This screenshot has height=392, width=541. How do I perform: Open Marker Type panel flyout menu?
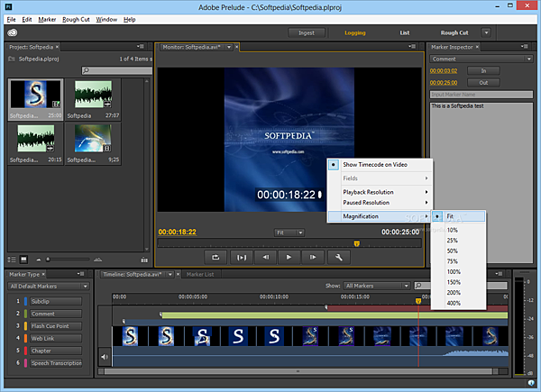pos(80,274)
